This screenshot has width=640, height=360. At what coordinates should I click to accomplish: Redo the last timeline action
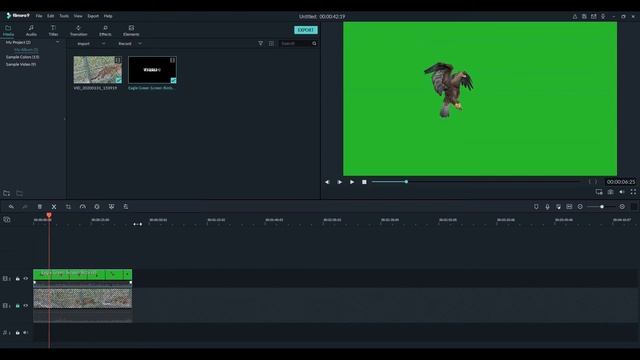coord(25,207)
